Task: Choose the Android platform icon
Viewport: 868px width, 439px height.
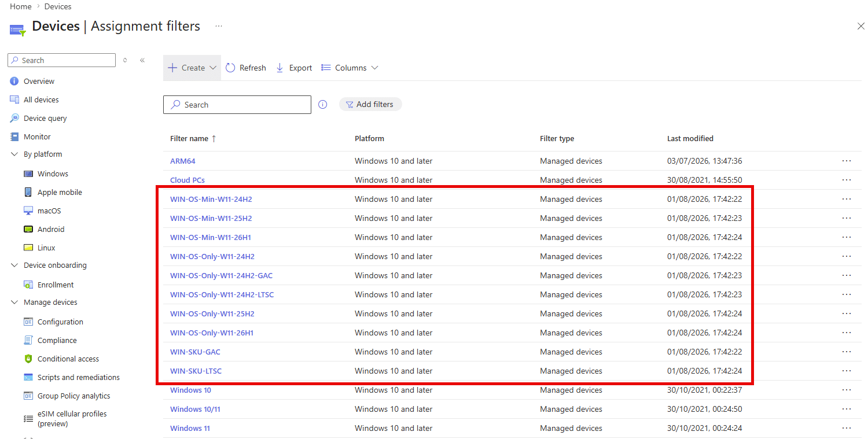Action: (28, 229)
